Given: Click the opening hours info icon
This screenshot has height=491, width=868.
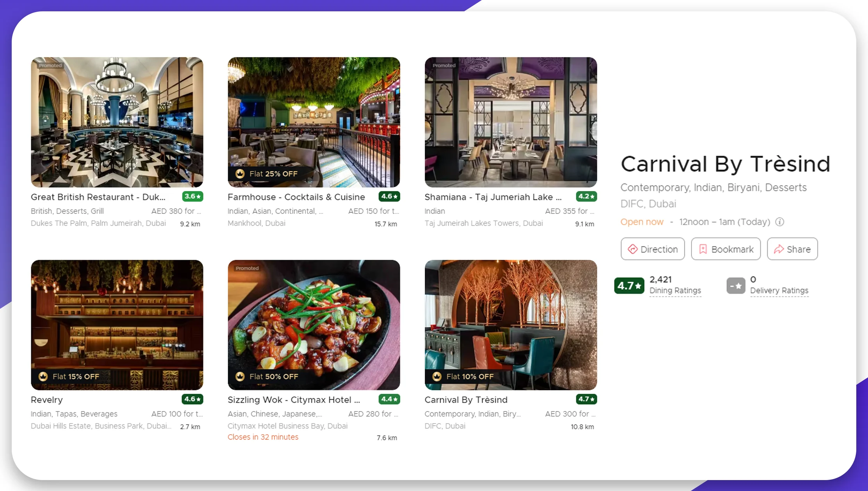Looking at the screenshot, I should click(x=779, y=222).
